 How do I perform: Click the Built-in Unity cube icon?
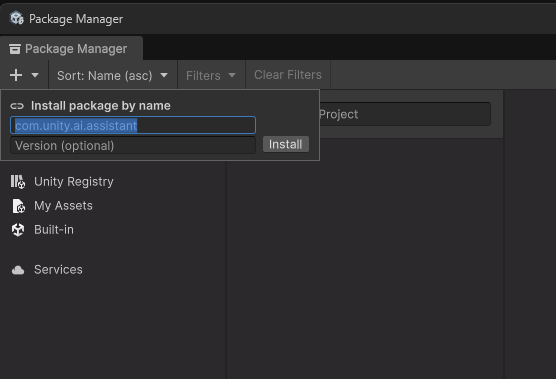click(18, 230)
